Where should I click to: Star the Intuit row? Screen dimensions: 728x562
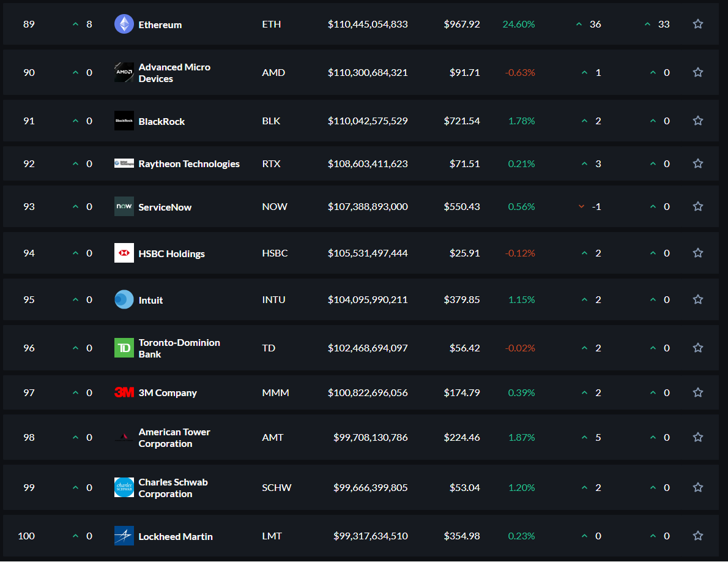point(698,299)
